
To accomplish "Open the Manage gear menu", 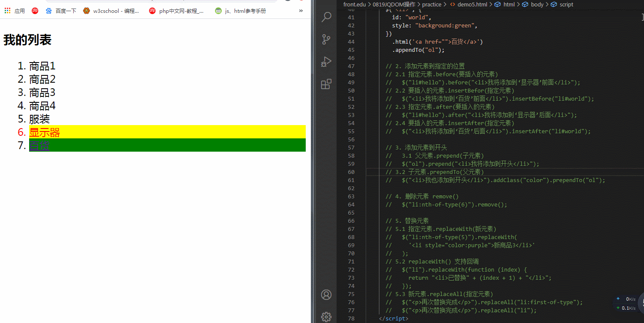I will [326, 317].
